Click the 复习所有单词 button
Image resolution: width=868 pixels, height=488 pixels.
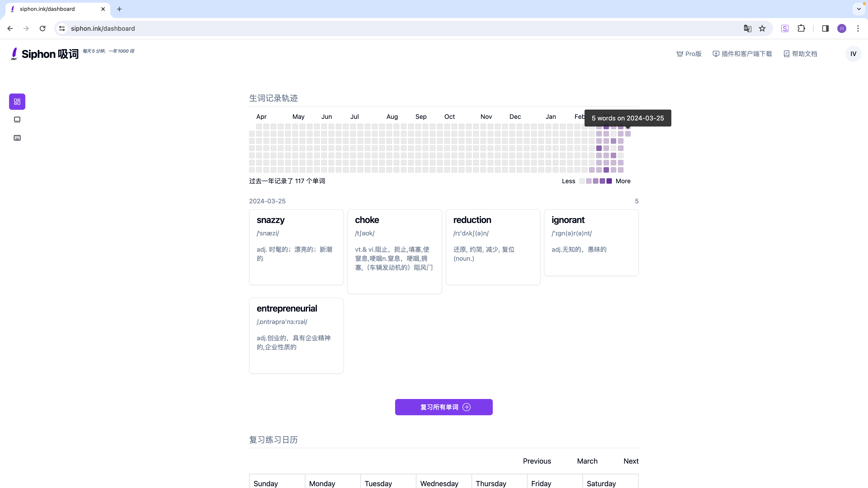pos(444,407)
